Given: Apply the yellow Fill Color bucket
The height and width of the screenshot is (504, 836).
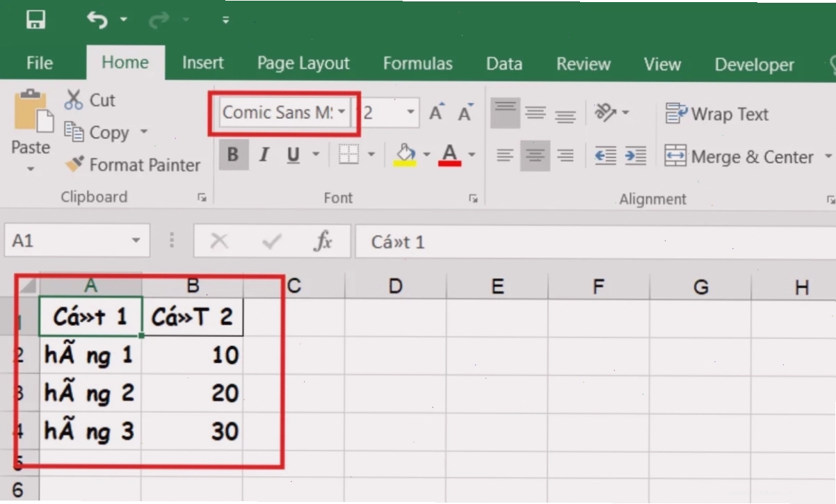Looking at the screenshot, I should [x=405, y=154].
